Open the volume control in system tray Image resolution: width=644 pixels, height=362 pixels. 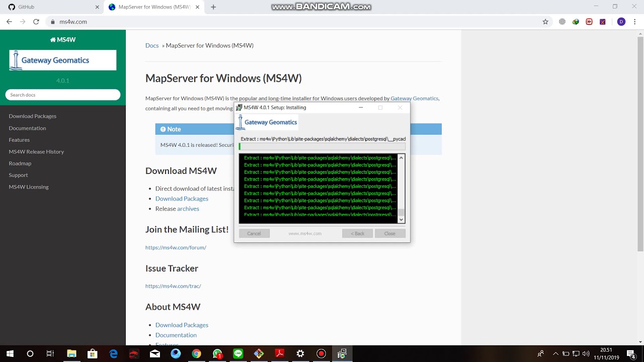586,354
